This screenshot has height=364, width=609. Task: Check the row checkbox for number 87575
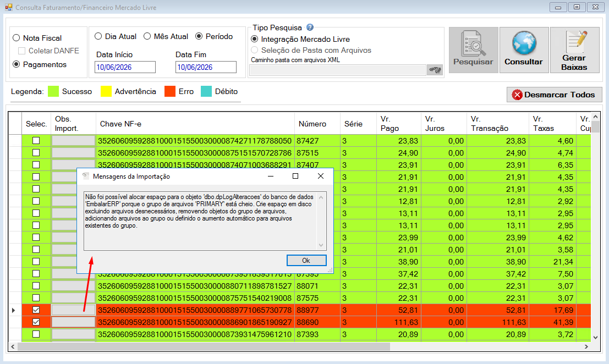(x=36, y=297)
